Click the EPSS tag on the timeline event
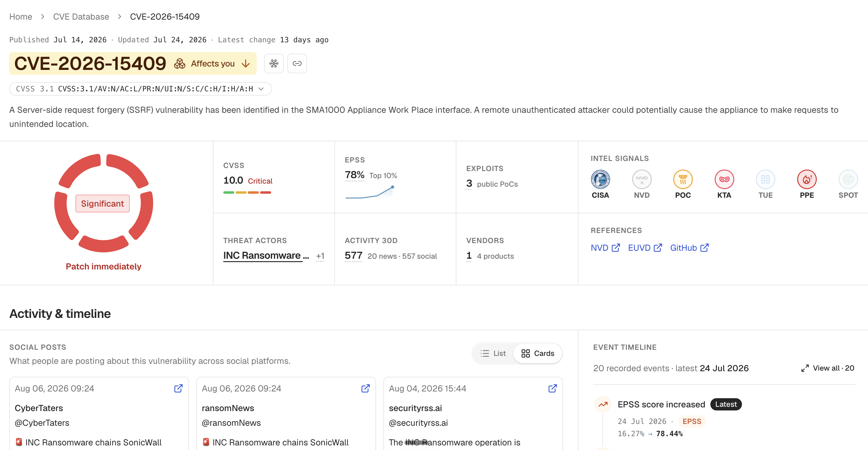Screen dimensions: 868x450 click(x=692, y=421)
